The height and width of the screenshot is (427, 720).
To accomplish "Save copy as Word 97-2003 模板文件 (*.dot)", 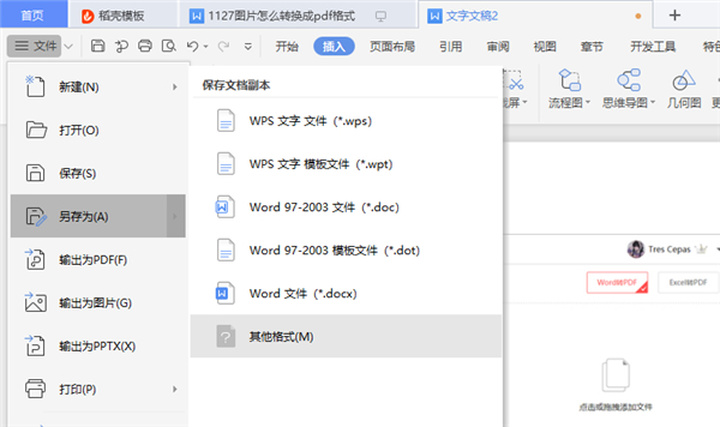I will [x=346, y=251].
